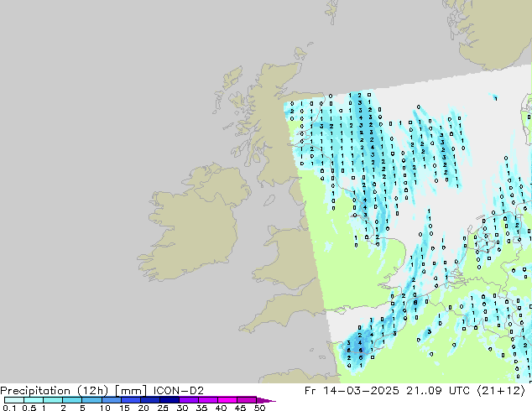Image resolution: width=532 pixels, height=411 pixels.
Task: Click the '50' legend scale value
Action: (x=259, y=408)
